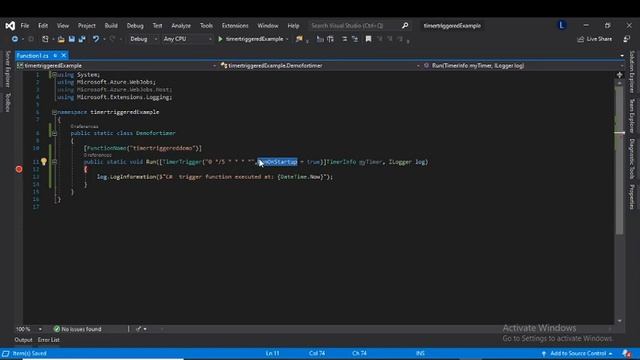
Task: Collapse the namespace timertriggeredExample block
Action: tap(54, 112)
